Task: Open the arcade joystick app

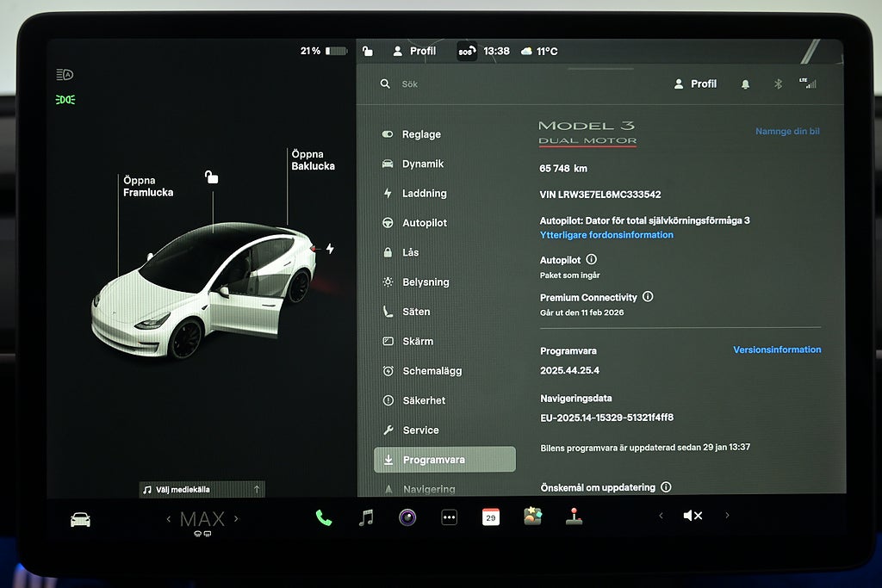Action: [x=574, y=517]
